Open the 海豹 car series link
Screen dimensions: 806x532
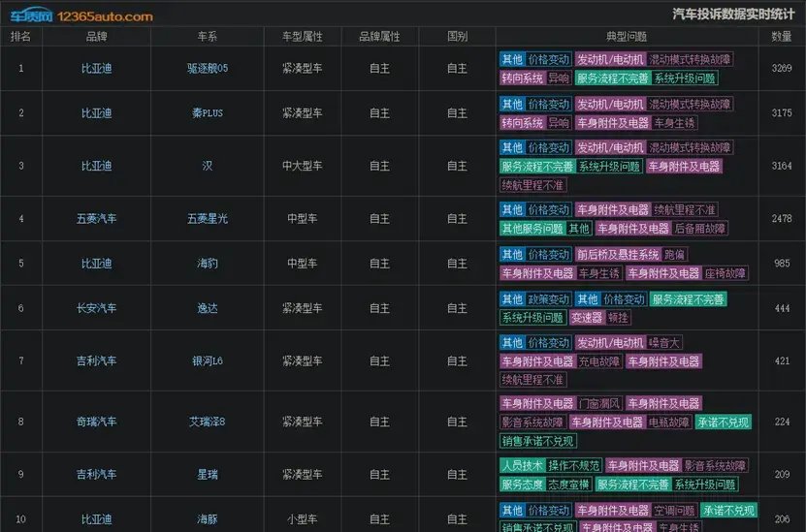(x=208, y=264)
